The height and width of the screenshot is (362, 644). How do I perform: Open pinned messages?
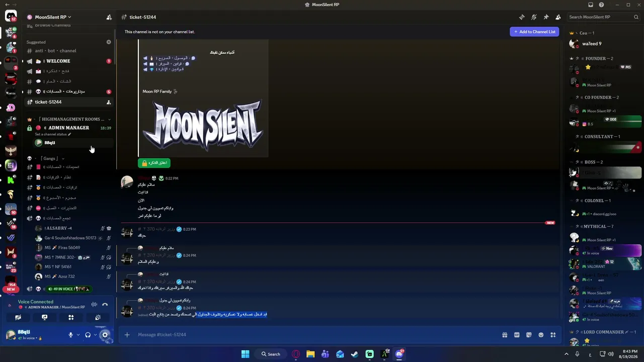(x=546, y=17)
